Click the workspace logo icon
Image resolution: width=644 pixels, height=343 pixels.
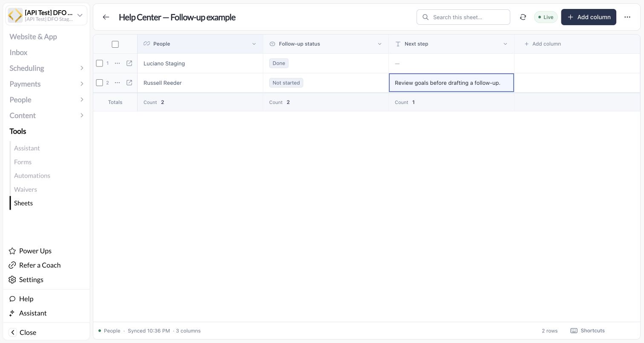coord(15,15)
